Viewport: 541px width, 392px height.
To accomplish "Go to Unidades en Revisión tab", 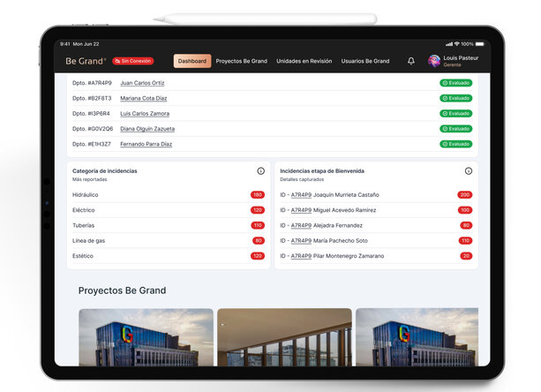I will [304, 61].
